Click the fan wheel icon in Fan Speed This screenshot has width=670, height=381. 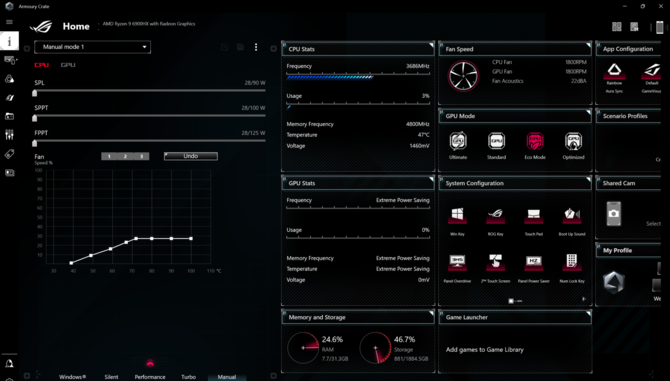[x=463, y=76]
